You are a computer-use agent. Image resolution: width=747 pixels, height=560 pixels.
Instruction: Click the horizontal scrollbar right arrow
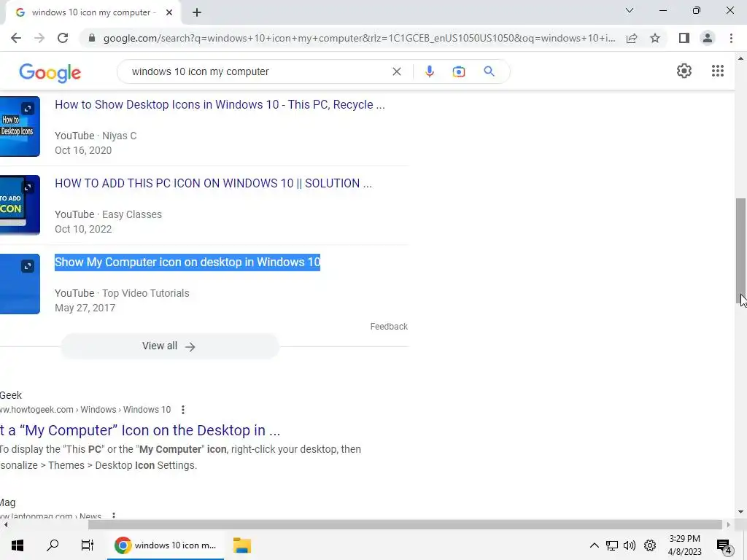(x=729, y=525)
